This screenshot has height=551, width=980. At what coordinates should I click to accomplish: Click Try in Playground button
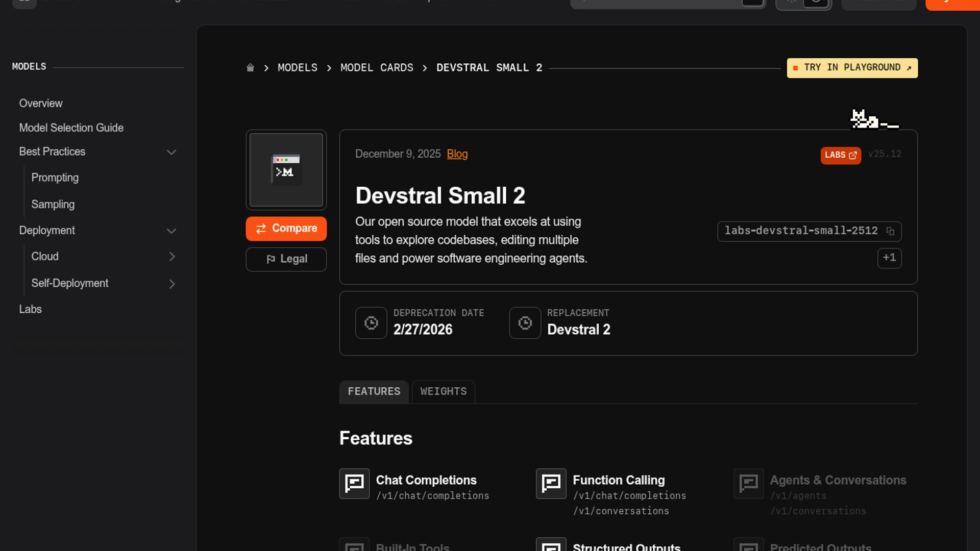tap(852, 68)
